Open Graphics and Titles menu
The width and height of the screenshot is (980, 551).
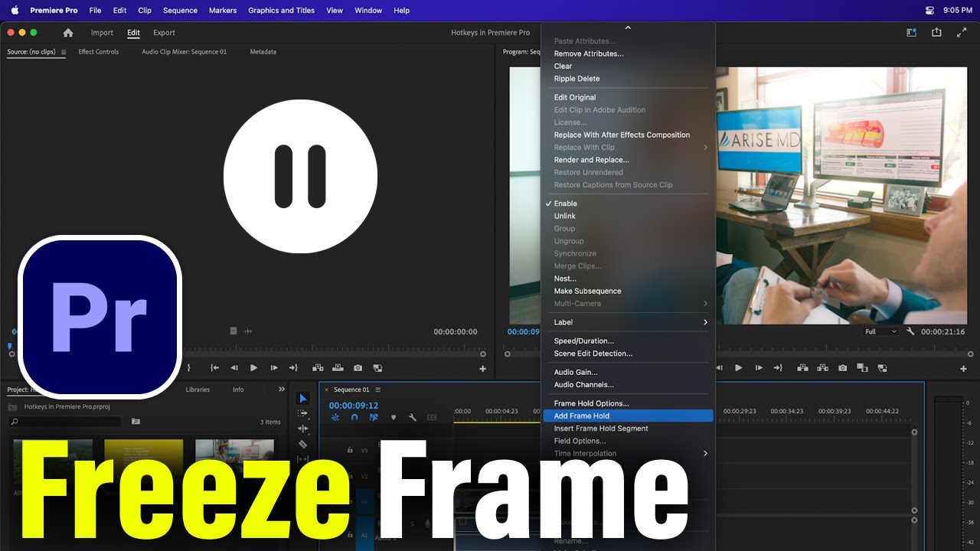coord(281,11)
